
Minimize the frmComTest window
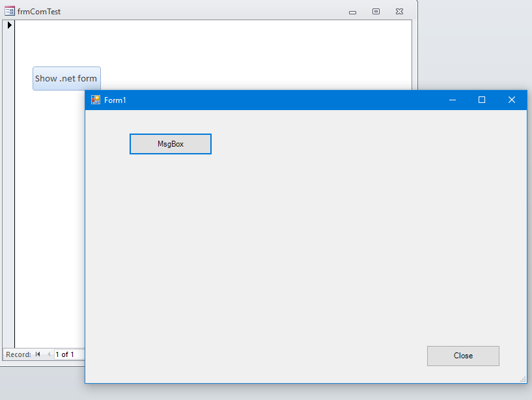tap(352, 12)
